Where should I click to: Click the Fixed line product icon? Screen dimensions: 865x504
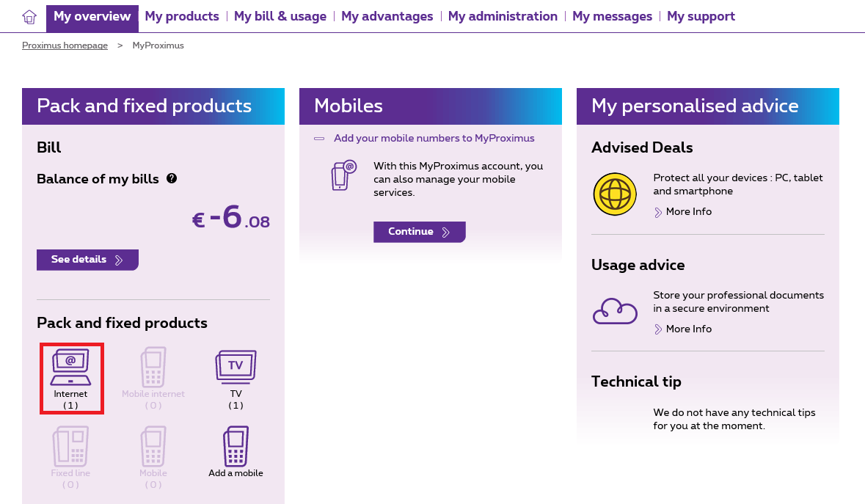click(70, 446)
